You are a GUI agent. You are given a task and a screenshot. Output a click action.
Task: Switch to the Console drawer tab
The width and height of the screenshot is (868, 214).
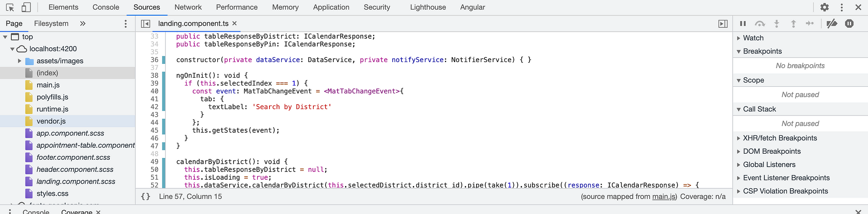(36, 212)
